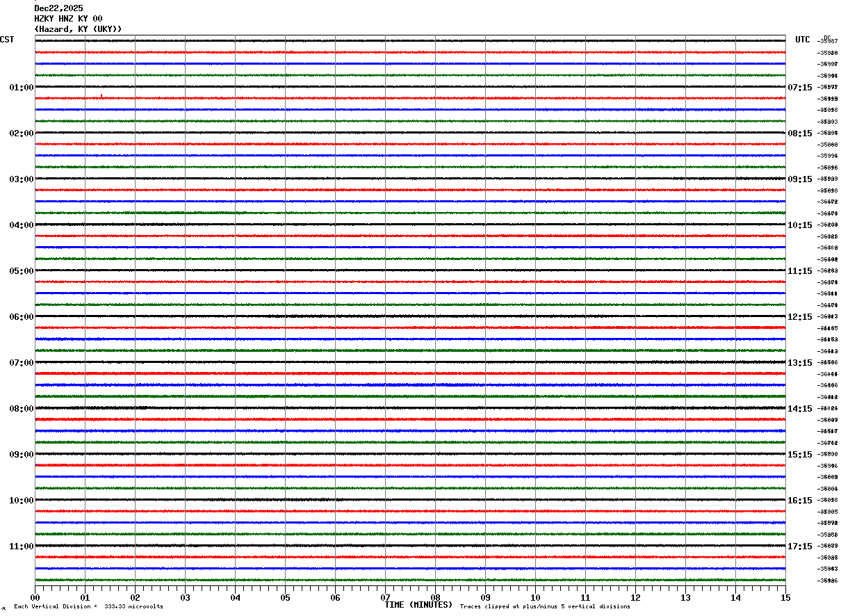This screenshot has height=616, width=841.
Task: Click the "15" minute axis label
Action: 785,597
